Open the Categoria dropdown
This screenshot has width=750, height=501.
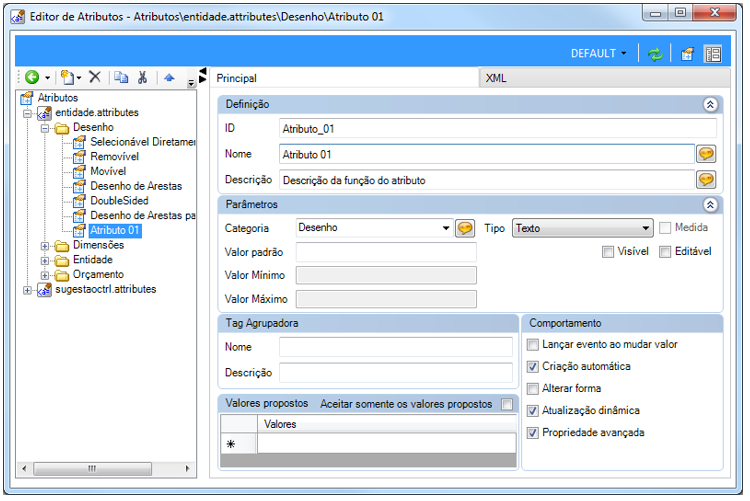[x=445, y=228]
